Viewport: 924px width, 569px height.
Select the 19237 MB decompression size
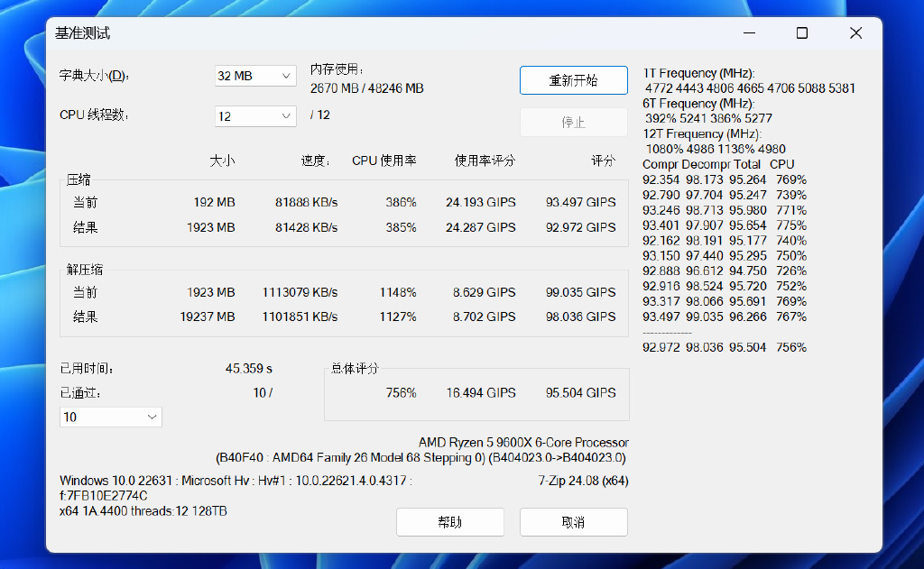tap(208, 317)
